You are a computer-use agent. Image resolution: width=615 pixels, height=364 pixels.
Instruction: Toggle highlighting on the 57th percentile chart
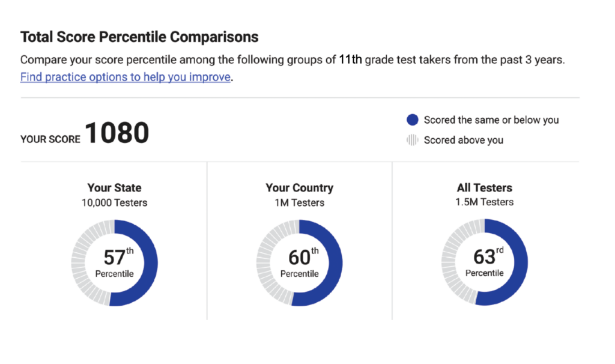(x=114, y=261)
